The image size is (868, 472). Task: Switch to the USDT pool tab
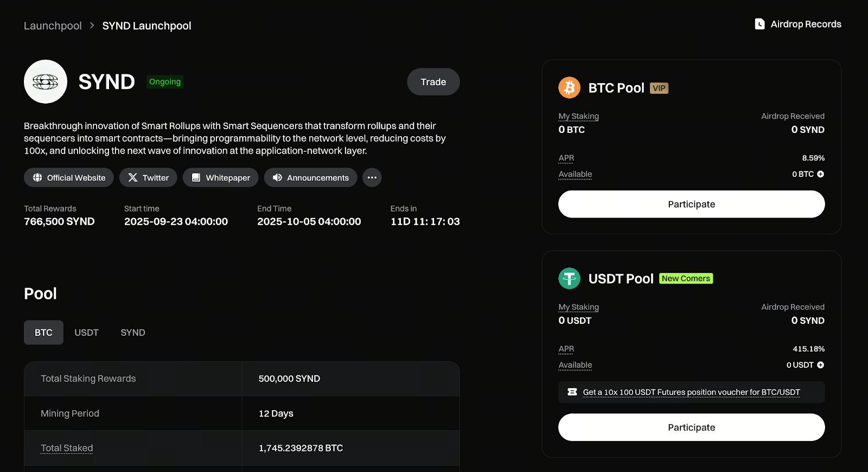click(x=86, y=333)
